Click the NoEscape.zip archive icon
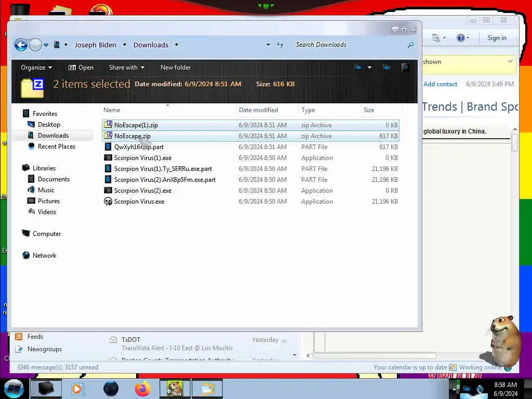The width and height of the screenshot is (532, 399). [x=108, y=136]
